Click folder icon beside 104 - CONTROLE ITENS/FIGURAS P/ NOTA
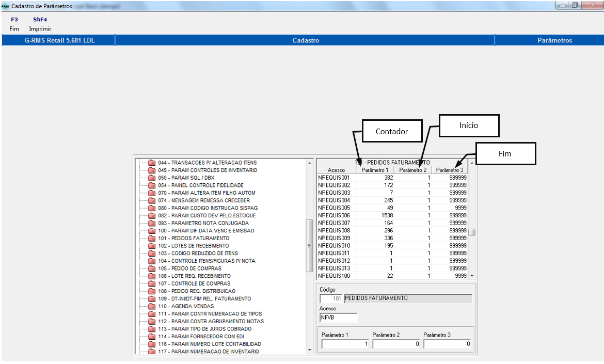 coord(152,261)
